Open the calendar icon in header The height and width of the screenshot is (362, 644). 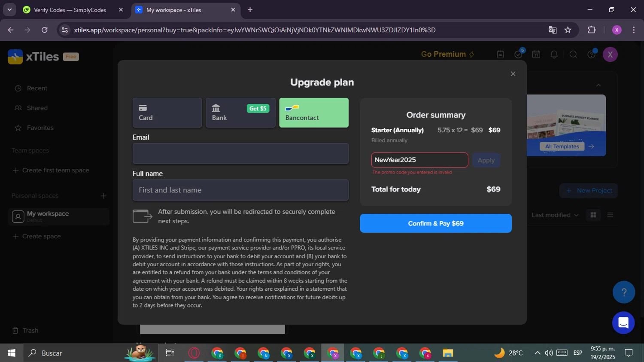click(x=536, y=54)
